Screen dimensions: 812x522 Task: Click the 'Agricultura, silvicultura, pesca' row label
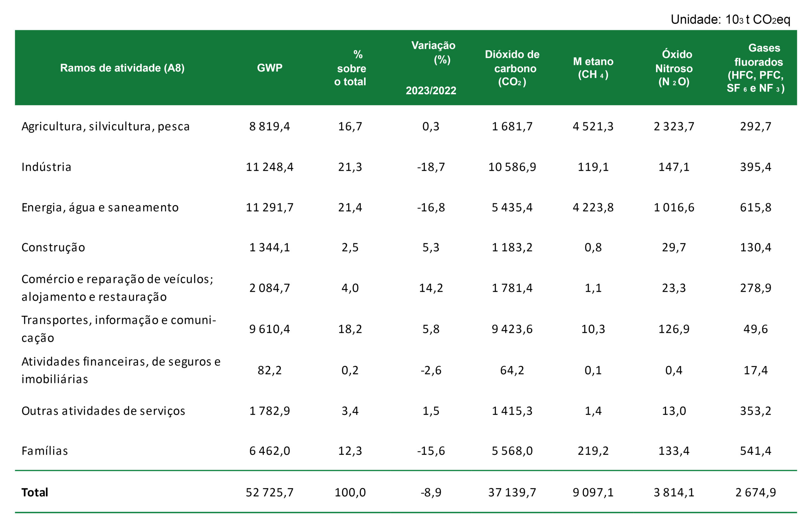tap(105, 127)
